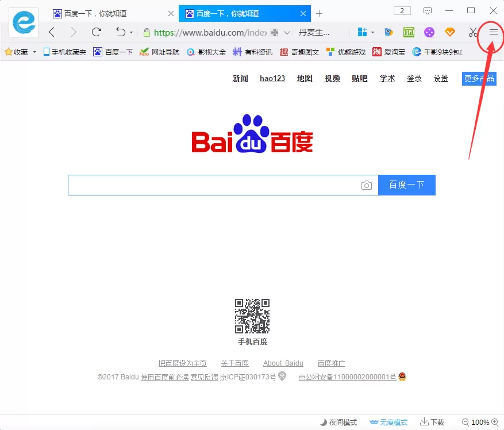
Task: Open the 下载 downloads panel
Action: point(432,422)
